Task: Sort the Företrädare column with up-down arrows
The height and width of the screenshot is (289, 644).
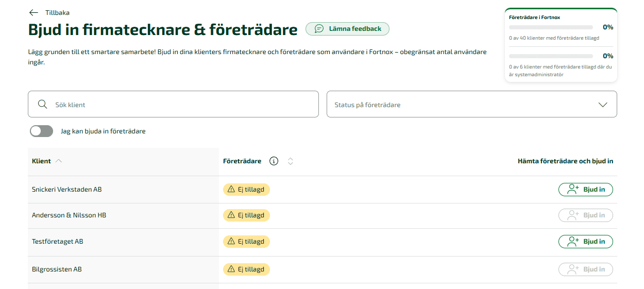Action: point(291,161)
